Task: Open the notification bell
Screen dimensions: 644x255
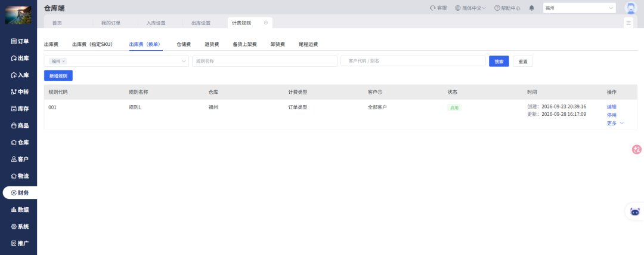Action: [531, 8]
